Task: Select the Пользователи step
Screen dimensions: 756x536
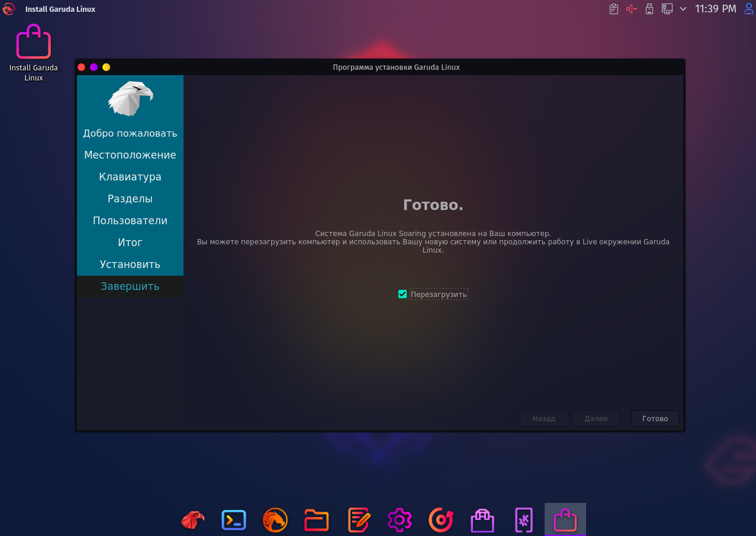Action: coord(130,221)
